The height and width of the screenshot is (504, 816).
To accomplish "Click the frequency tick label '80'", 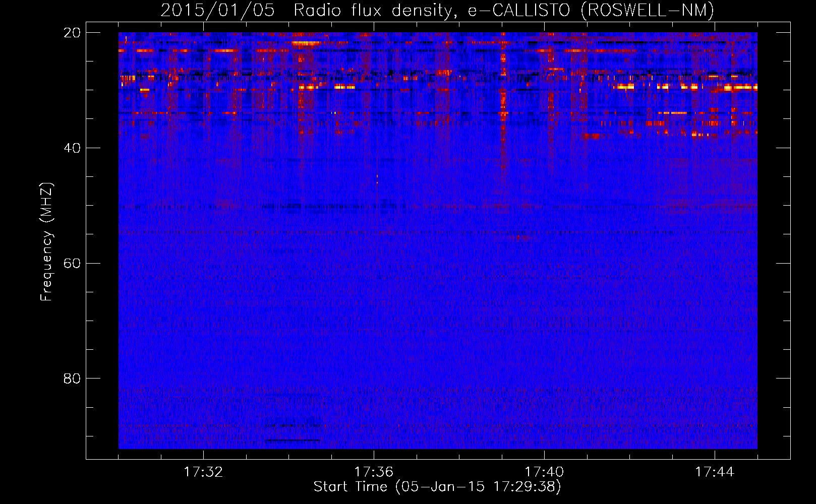I will (72, 379).
